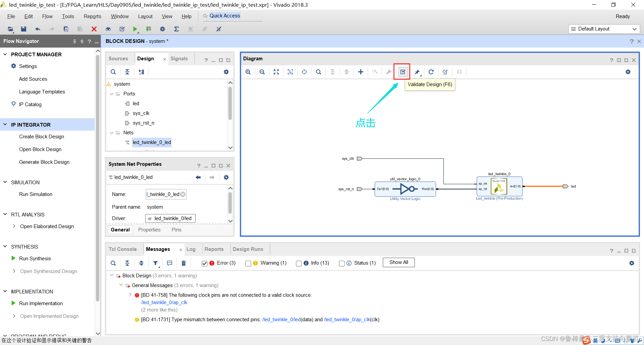The image size is (644, 345).
Task: Click the green Run play toolbar icon
Action: click(x=135, y=29)
